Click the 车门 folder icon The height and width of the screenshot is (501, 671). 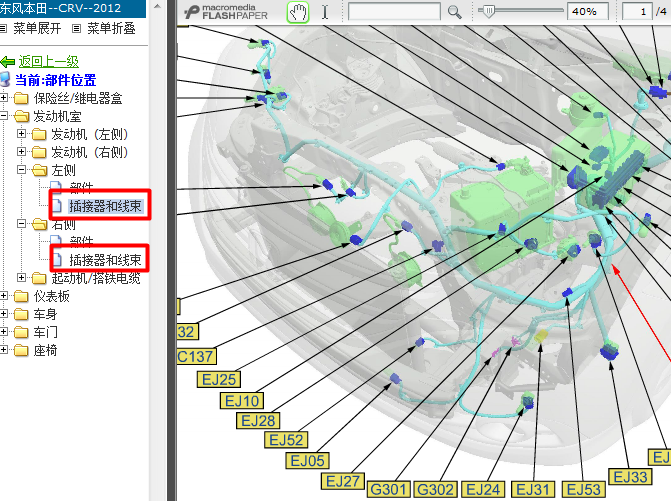[x=21, y=332]
